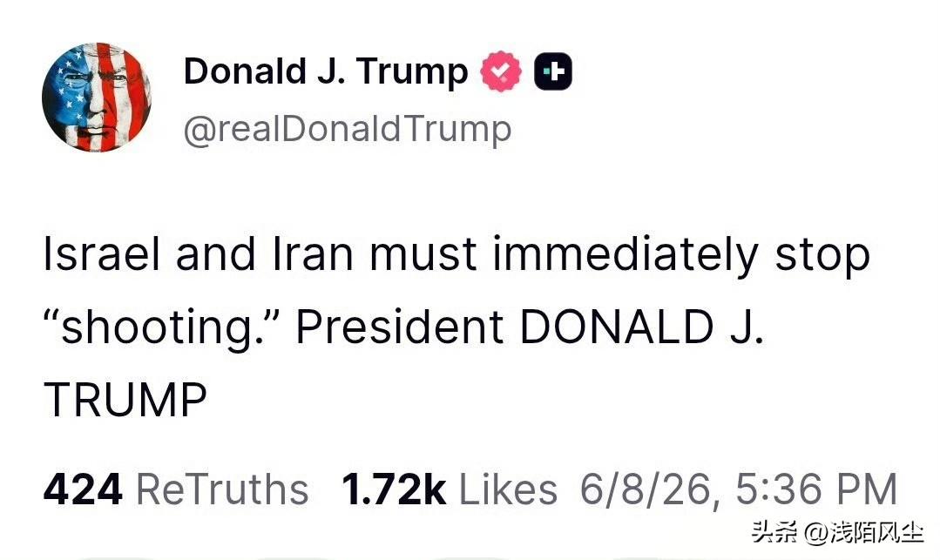
Task: Click the red verified checkmark badge
Action: 501,71
